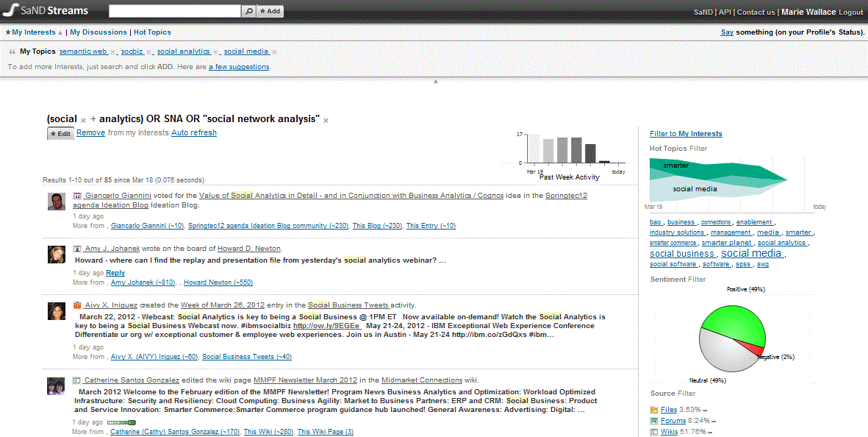
Task: Click the activity icon beside Aivy X. Iniguez
Action: point(77,305)
